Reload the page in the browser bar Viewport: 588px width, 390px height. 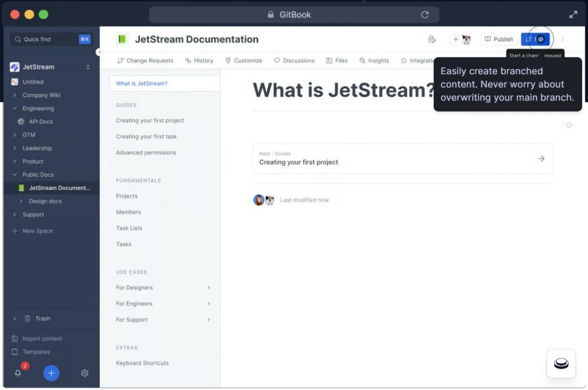[424, 15]
